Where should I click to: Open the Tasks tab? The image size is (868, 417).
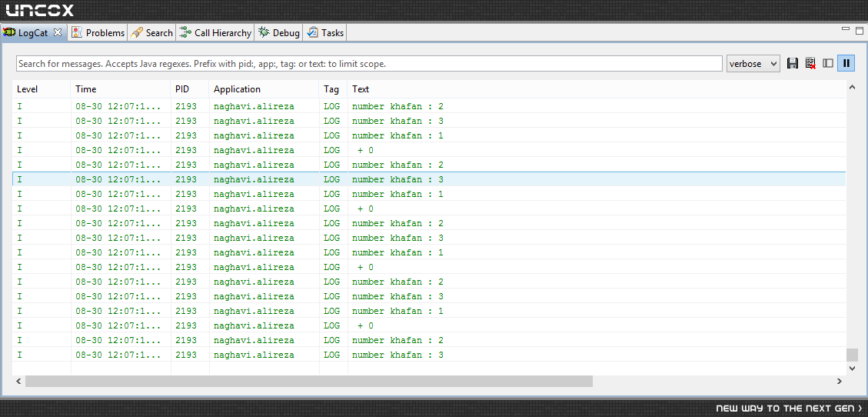tap(325, 32)
